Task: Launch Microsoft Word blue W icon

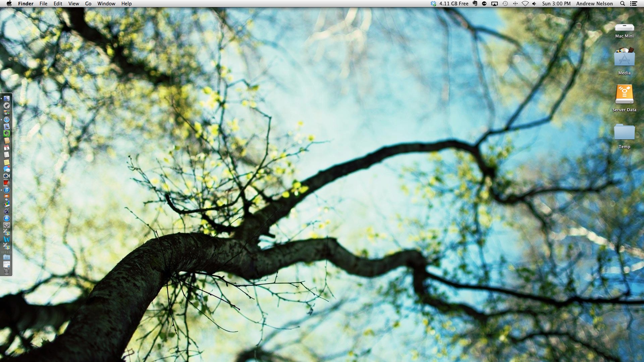Action: (6, 239)
